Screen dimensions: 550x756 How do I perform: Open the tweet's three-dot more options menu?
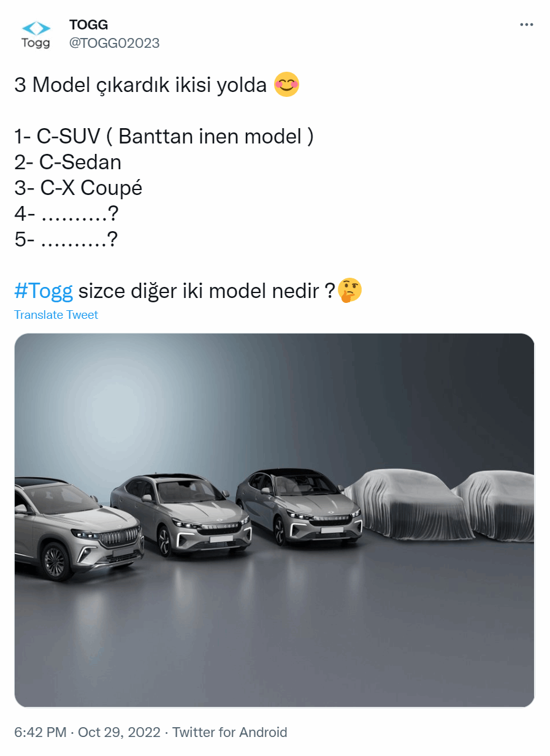coord(526,25)
